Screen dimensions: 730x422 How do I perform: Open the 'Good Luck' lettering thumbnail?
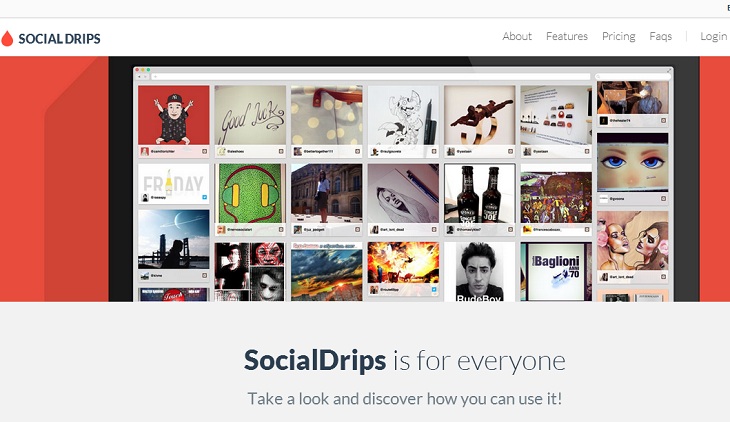pos(250,115)
